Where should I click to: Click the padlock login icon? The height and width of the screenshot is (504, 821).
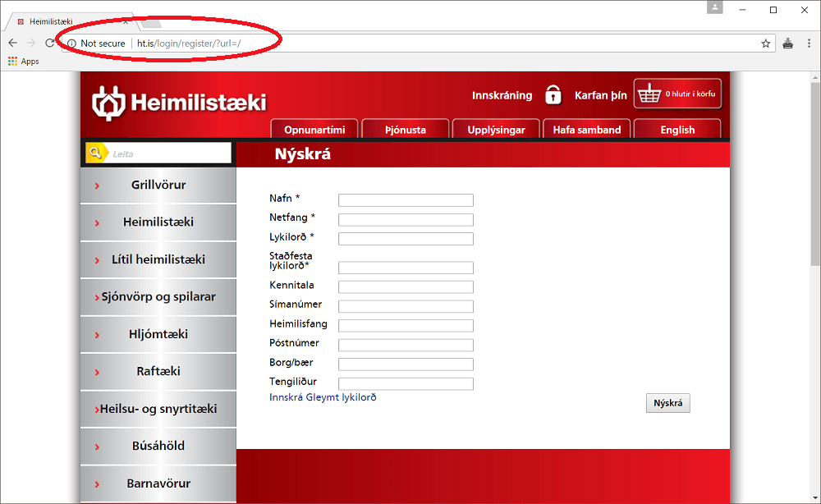(x=553, y=94)
